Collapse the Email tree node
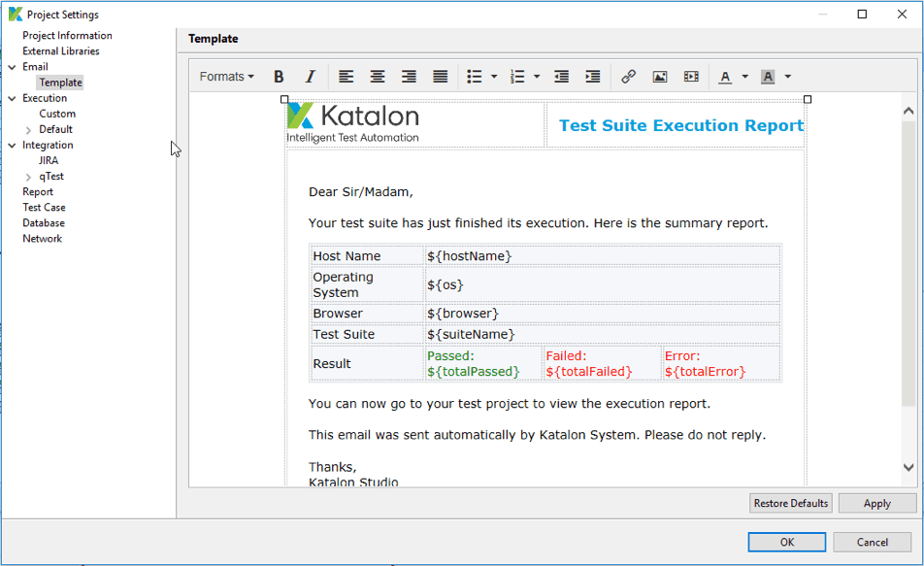This screenshot has height=566, width=924. point(13,67)
